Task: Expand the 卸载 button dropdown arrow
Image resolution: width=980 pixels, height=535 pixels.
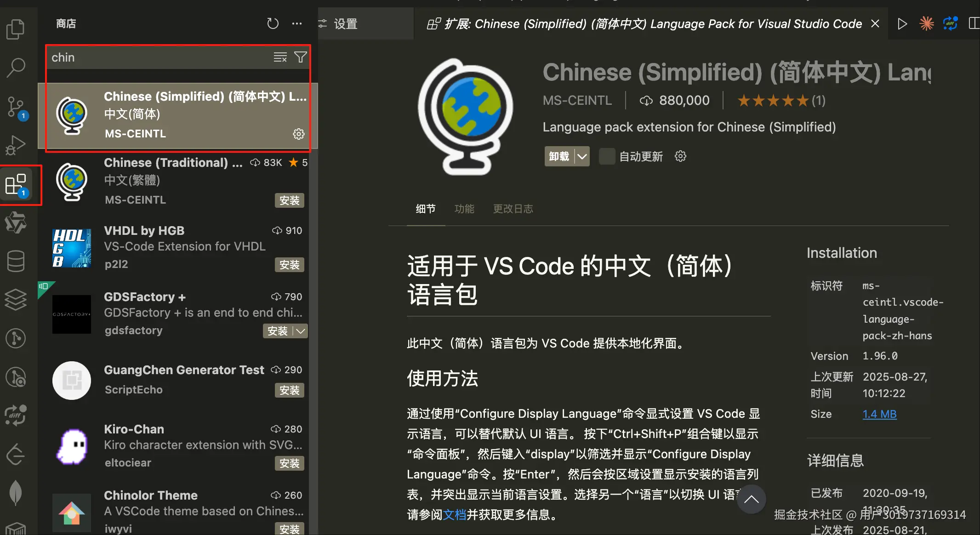Action: click(x=582, y=157)
